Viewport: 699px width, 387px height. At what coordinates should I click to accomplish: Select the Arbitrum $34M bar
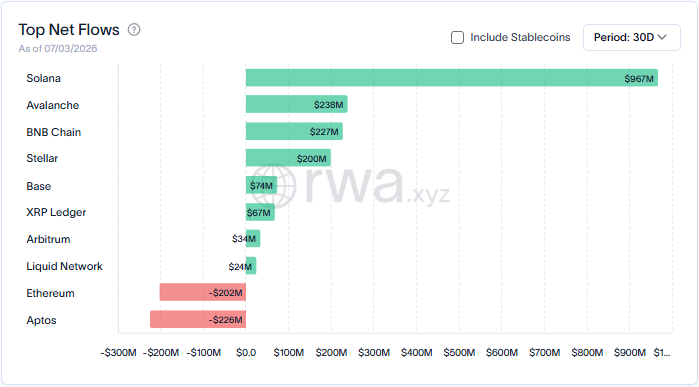tap(253, 239)
